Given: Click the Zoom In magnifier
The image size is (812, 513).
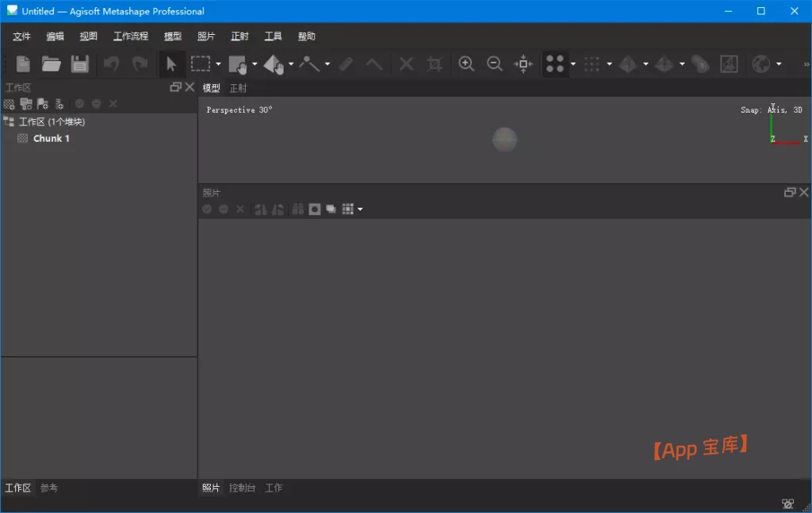Looking at the screenshot, I should tap(466, 64).
